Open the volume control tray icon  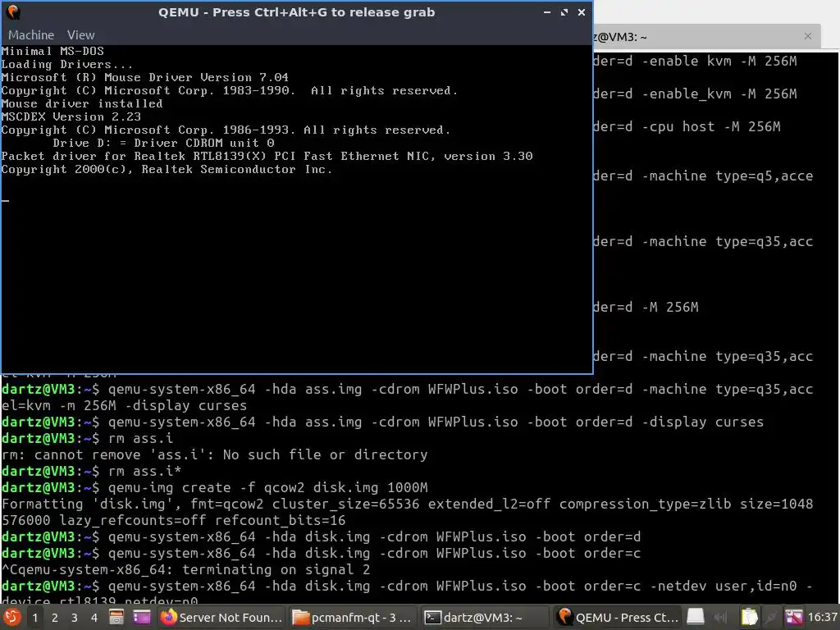pos(721,618)
